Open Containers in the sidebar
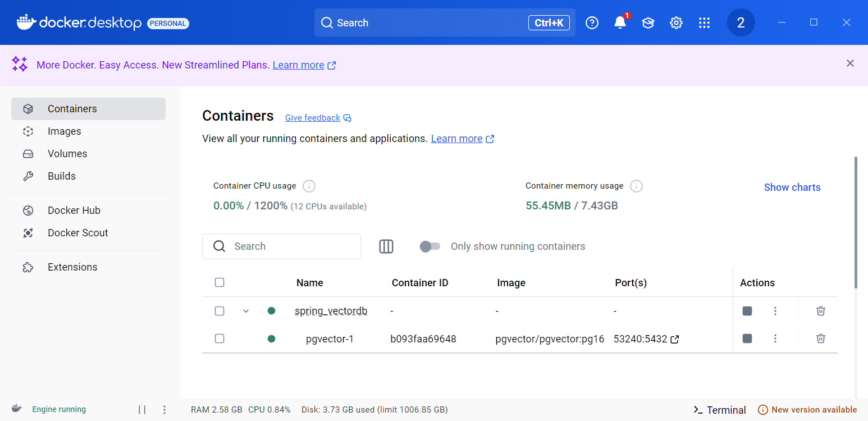868x421 pixels. tap(88, 109)
